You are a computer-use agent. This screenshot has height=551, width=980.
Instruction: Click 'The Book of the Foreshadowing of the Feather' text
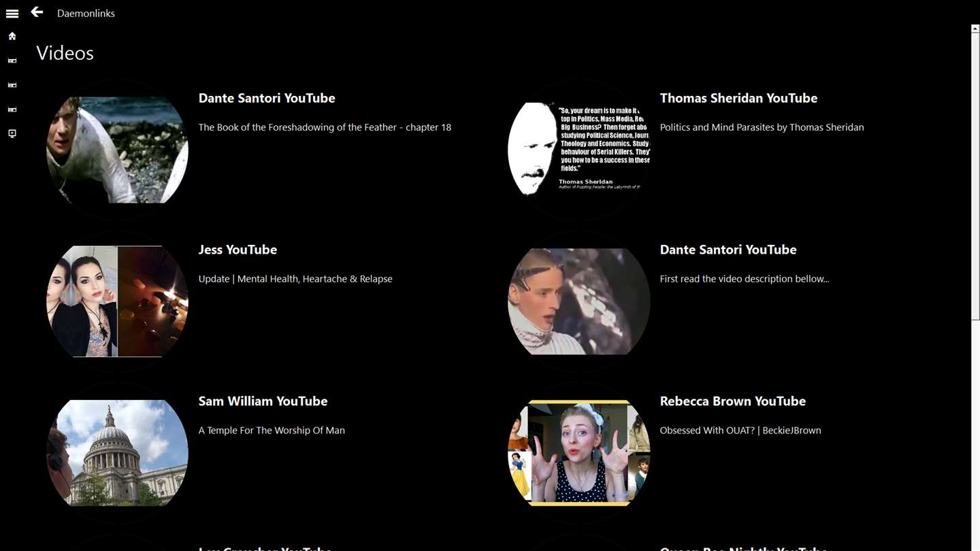325,127
